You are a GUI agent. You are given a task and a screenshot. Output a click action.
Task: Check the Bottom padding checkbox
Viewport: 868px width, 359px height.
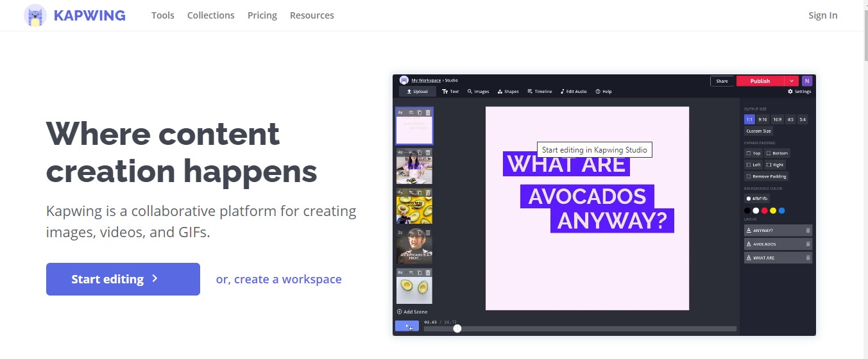[x=769, y=153]
